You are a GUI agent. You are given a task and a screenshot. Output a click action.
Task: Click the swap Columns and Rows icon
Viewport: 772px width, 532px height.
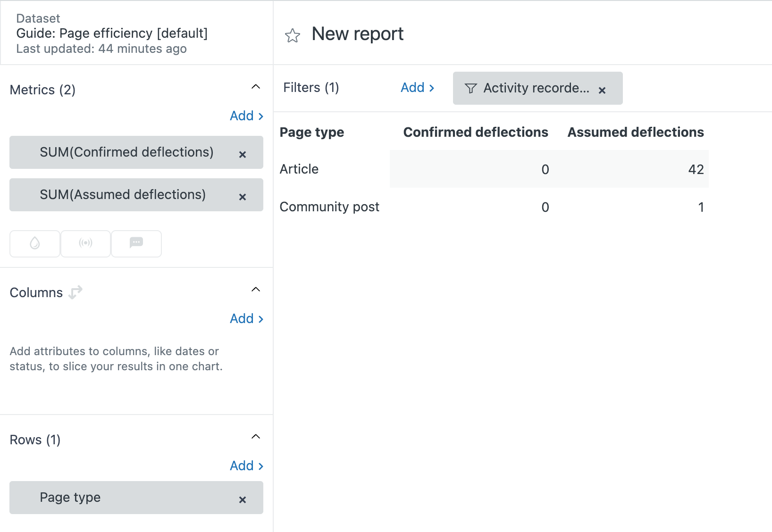76,292
